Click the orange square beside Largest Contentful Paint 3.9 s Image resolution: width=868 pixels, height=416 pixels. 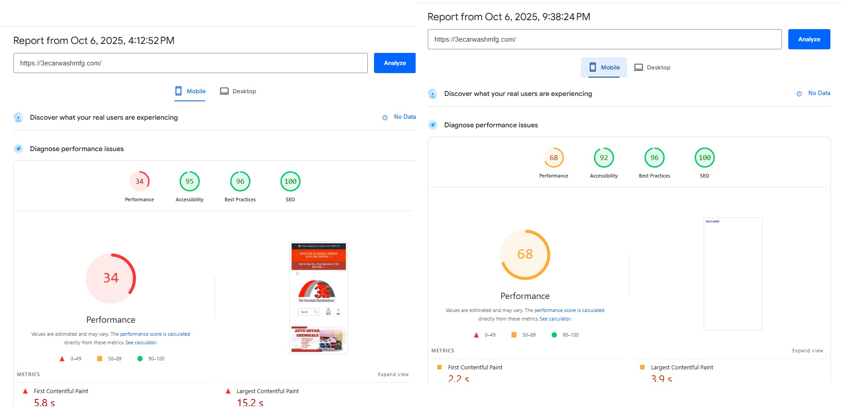(x=642, y=367)
